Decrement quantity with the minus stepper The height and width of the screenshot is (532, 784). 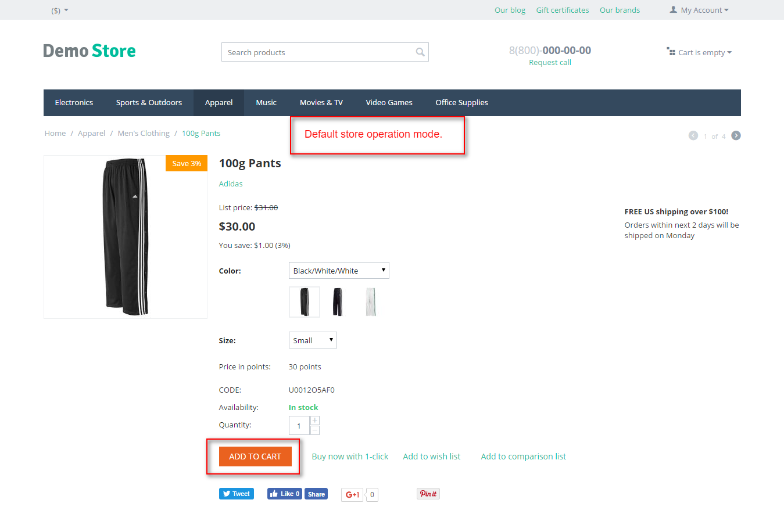tap(314, 430)
